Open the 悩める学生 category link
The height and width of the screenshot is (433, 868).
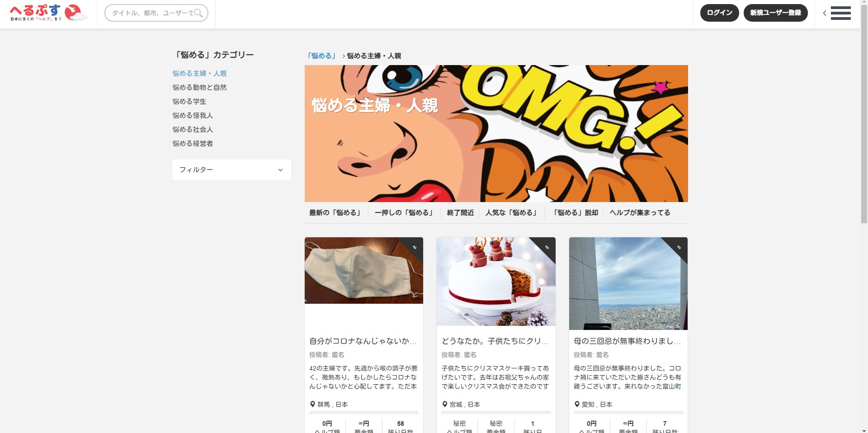pos(189,101)
